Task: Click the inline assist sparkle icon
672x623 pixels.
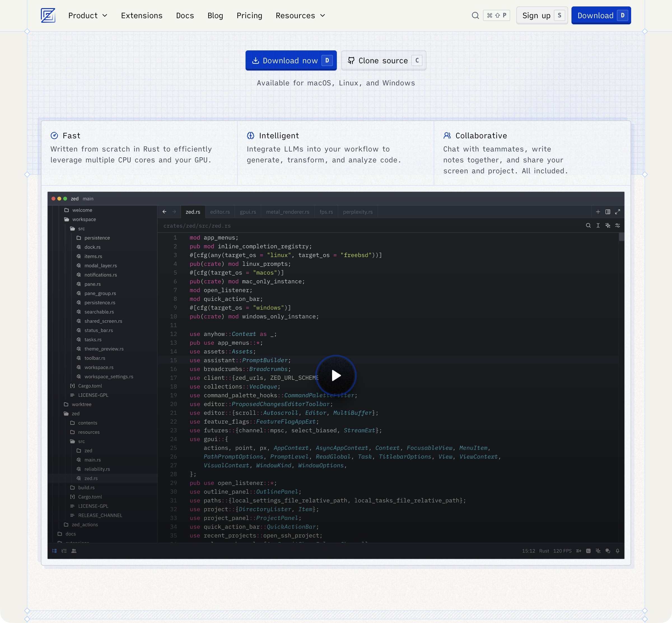Action: point(608,225)
